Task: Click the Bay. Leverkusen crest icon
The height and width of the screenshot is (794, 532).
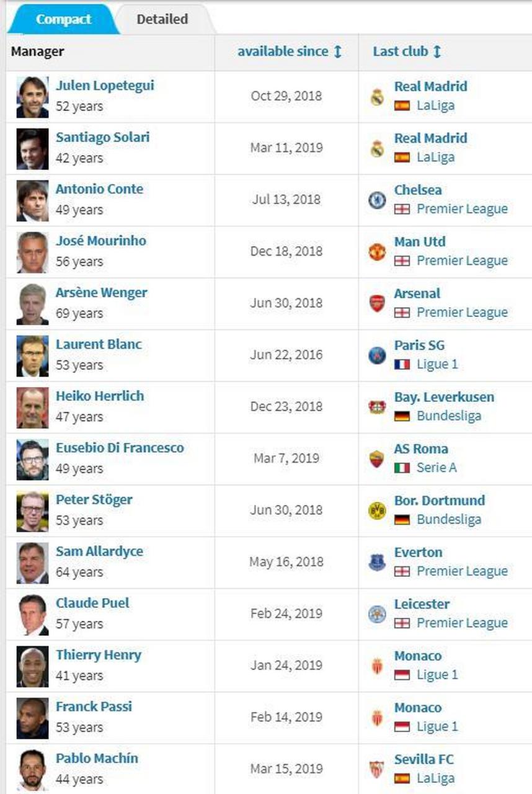Action: (x=377, y=407)
